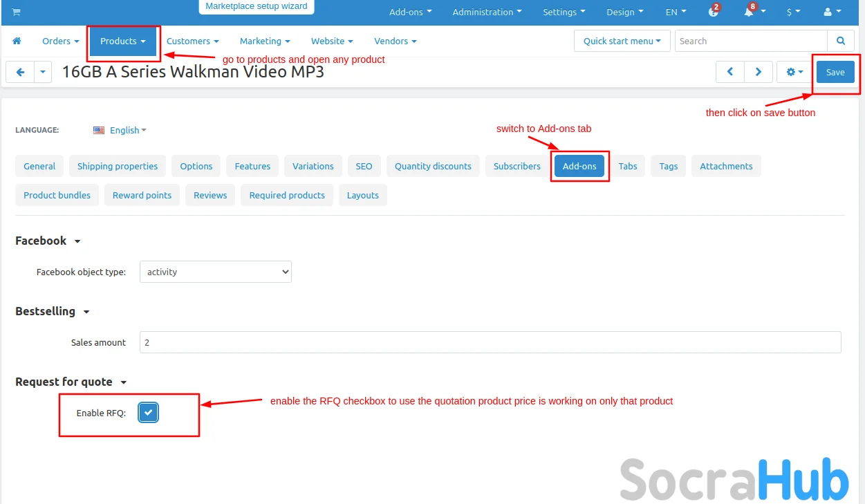
Task: Click the shopping cart icon in top bar
Action: 16,12
